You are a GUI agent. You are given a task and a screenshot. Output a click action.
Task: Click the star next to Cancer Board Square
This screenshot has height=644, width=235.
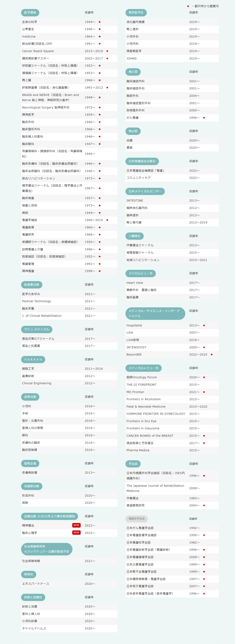[107, 51]
